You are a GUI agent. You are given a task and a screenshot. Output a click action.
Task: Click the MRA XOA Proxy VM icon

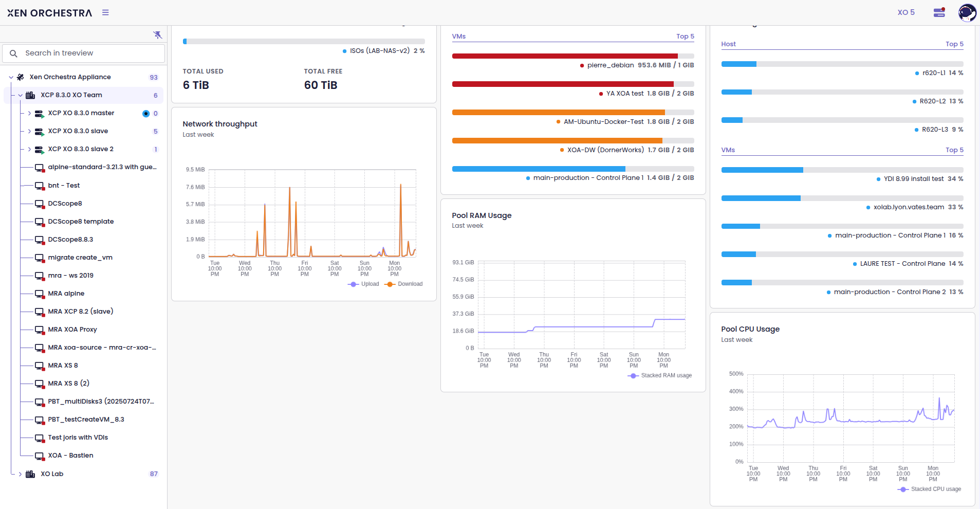click(x=40, y=330)
